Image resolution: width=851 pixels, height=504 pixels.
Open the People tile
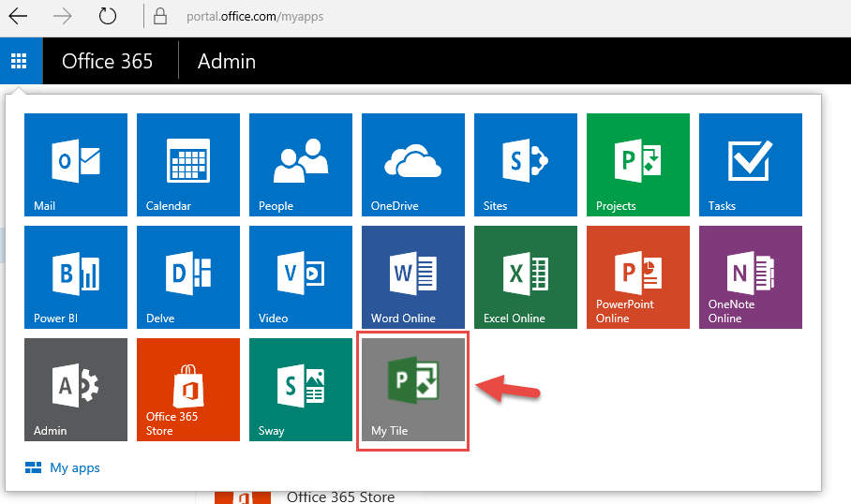[x=301, y=165]
